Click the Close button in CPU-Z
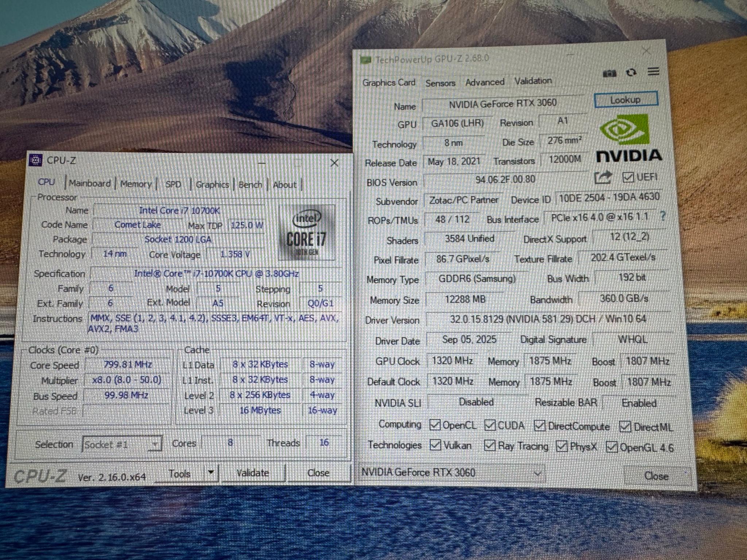Screen dimensions: 747x560 [x=318, y=472]
